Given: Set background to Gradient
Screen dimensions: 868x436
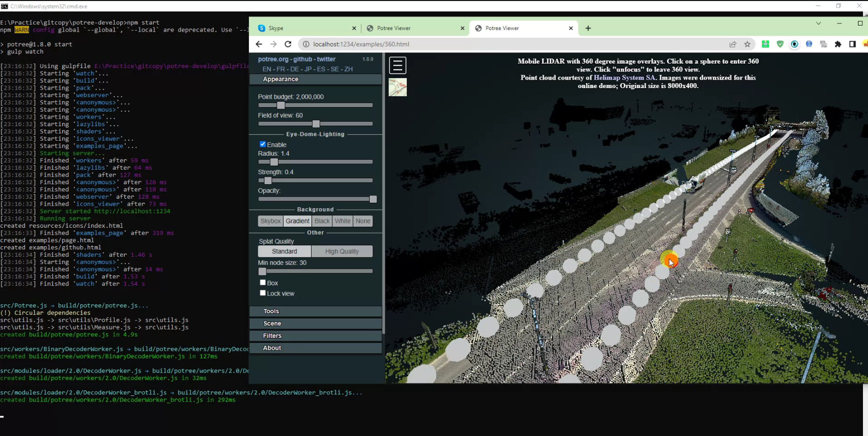Looking at the screenshot, I should (298, 221).
